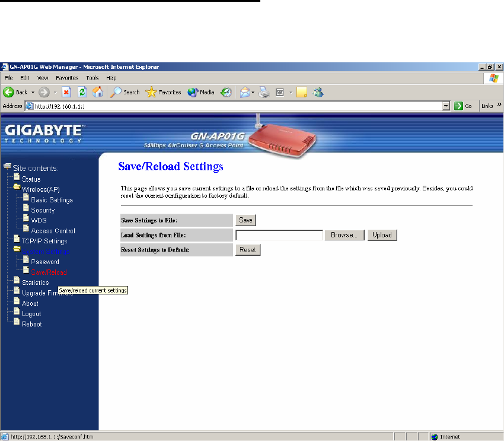
Task: Select the red Save/Reload sidebar link
Action: coord(49,272)
